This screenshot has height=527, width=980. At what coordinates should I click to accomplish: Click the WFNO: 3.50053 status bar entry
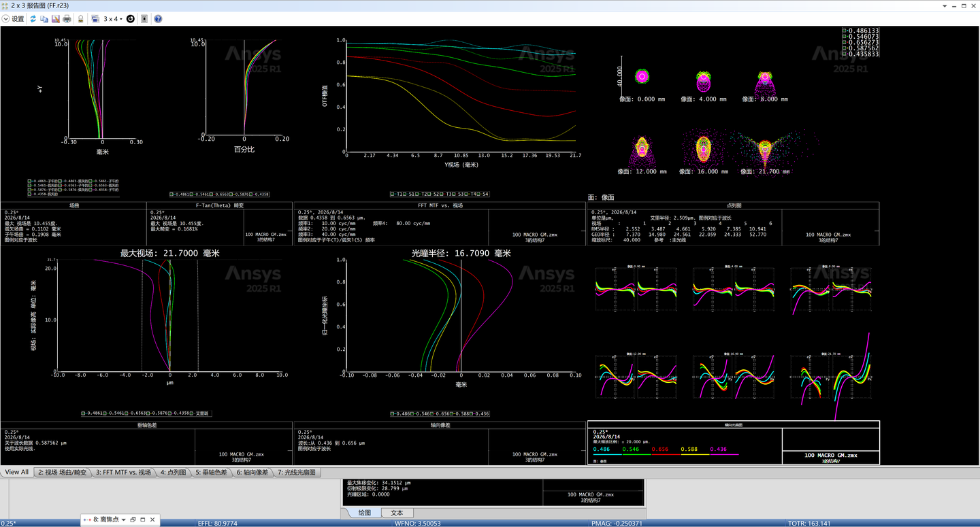click(417, 523)
